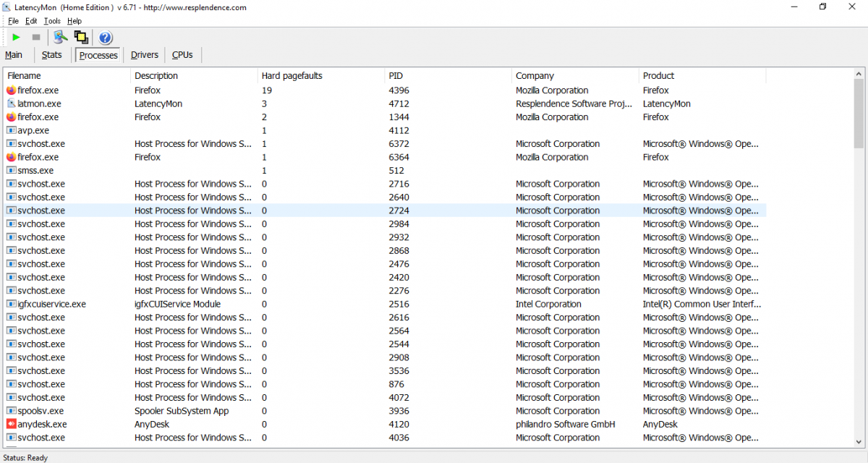Sort by the Product column header

click(702, 76)
